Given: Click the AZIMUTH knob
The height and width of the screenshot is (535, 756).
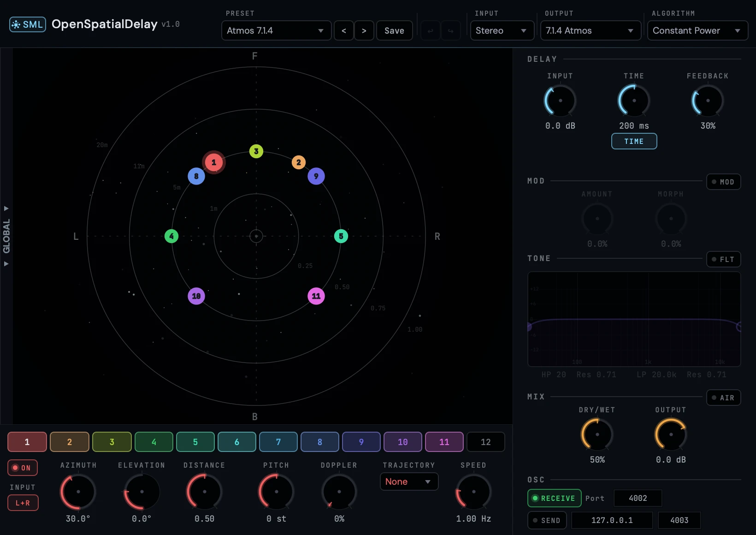Looking at the screenshot, I should pos(78,492).
